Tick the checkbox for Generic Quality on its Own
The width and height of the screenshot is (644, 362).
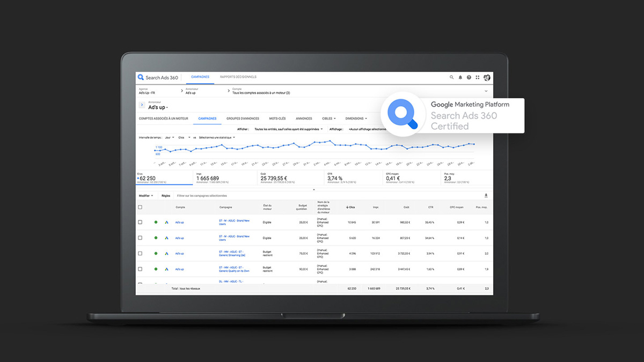point(141,269)
